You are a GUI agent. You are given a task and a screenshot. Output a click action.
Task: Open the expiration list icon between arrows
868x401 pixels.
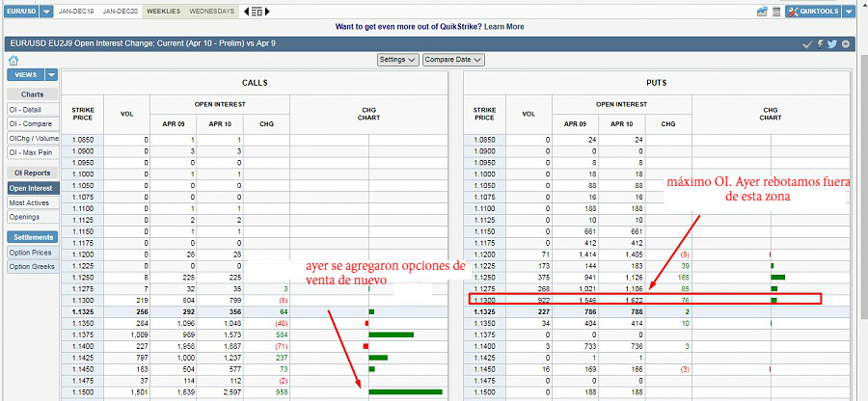[x=257, y=11]
